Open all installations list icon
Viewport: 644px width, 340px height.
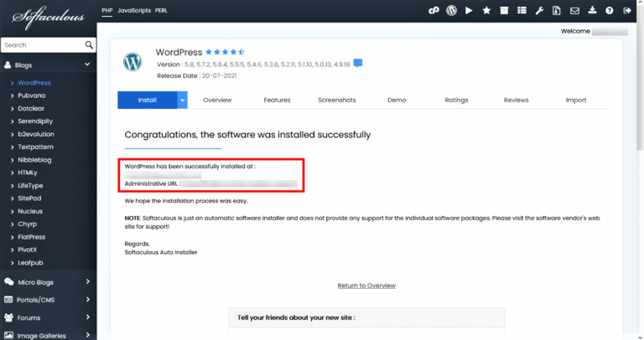[522, 11]
